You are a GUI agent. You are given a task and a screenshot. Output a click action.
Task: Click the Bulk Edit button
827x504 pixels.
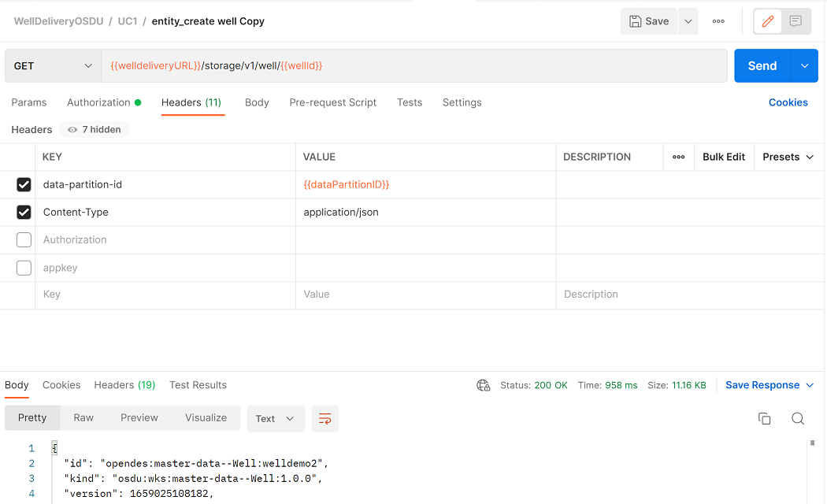pos(724,157)
